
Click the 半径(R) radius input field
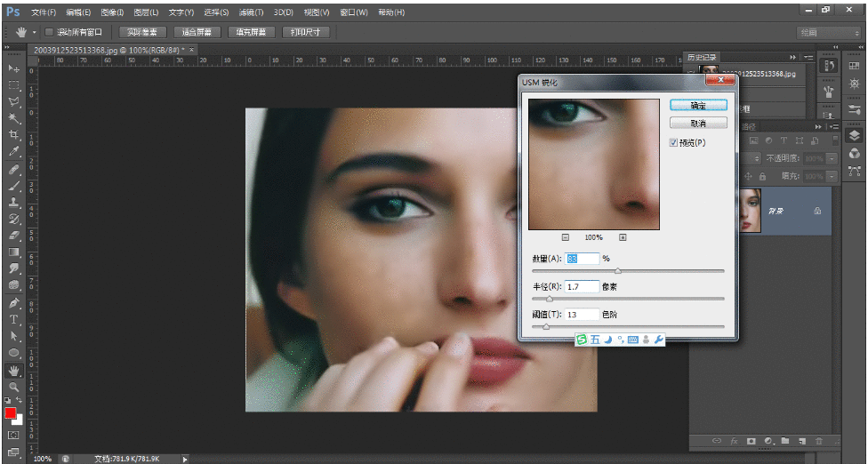click(582, 286)
